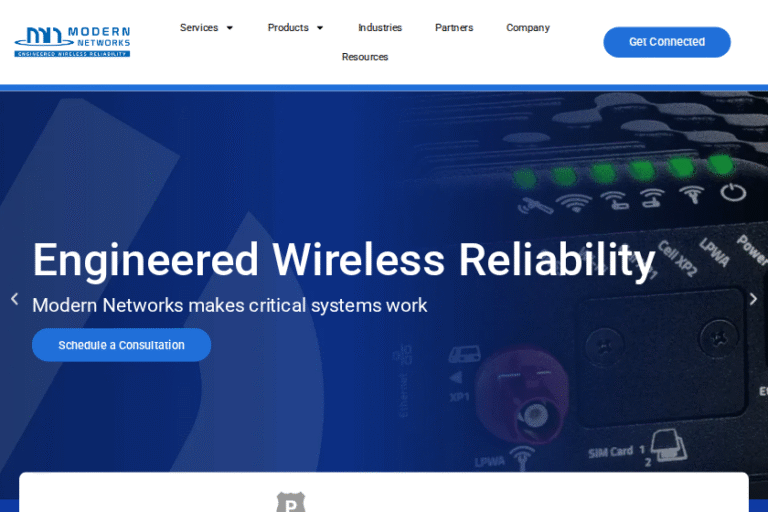Click the white card panel below hero

pos(384,492)
